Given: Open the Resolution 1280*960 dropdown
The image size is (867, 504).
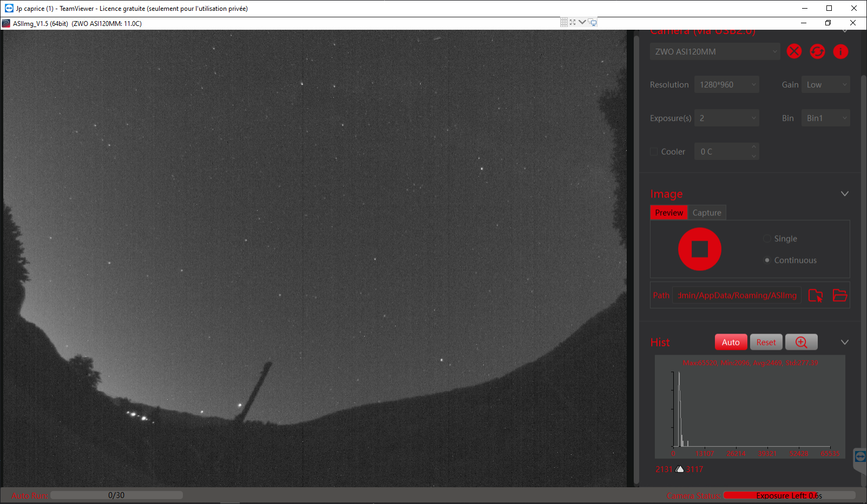Looking at the screenshot, I should coord(727,85).
